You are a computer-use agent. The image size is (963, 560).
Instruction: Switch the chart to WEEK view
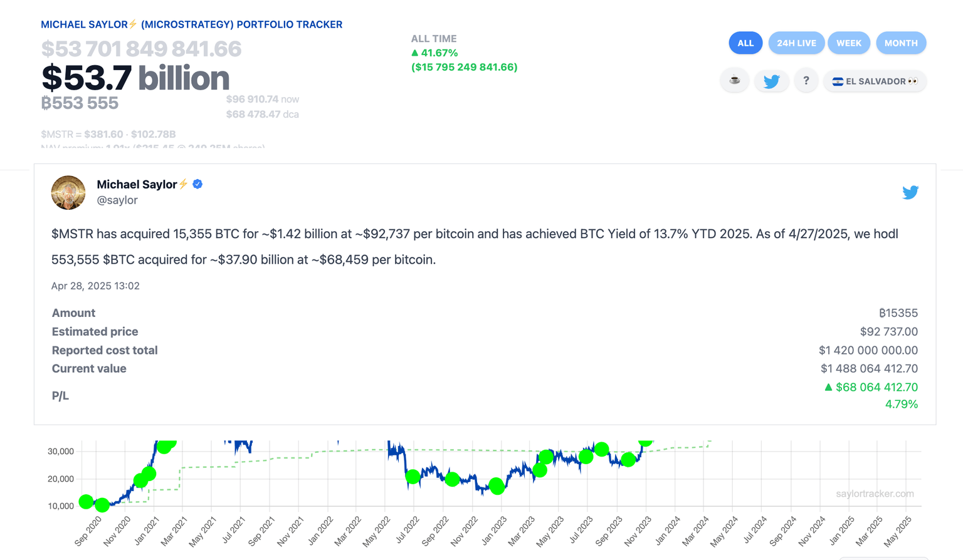tap(849, 43)
